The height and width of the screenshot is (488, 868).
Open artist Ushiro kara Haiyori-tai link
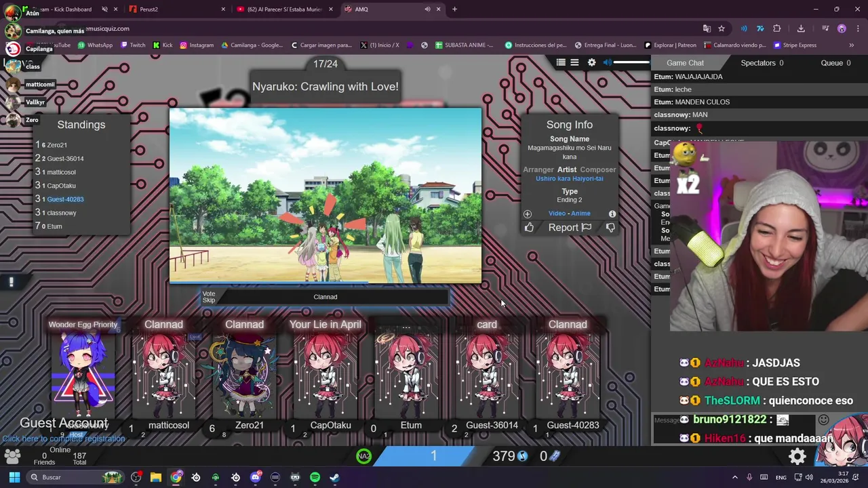point(570,178)
